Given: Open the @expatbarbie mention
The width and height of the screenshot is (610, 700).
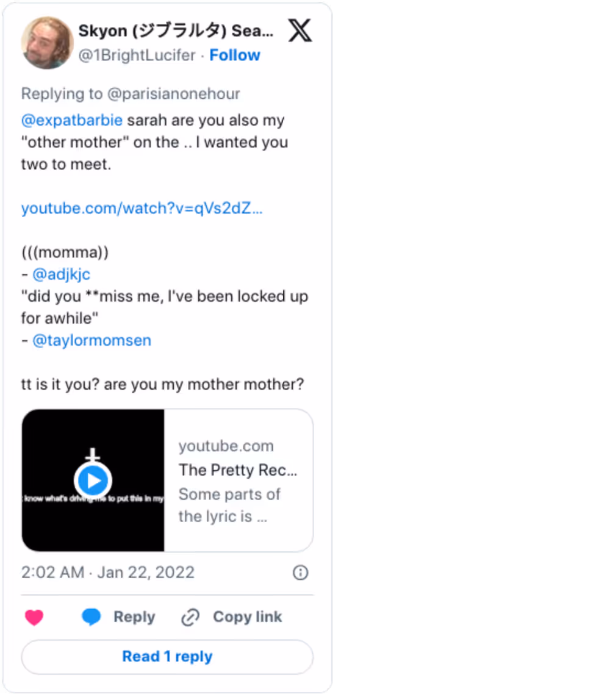Looking at the screenshot, I should 72,120.
